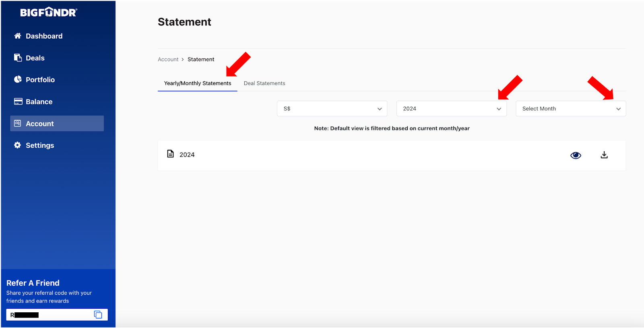This screenshot has height=328, width=644.
Task: View the 2024 statement with eye icon
Action: (x=576, y=155)
